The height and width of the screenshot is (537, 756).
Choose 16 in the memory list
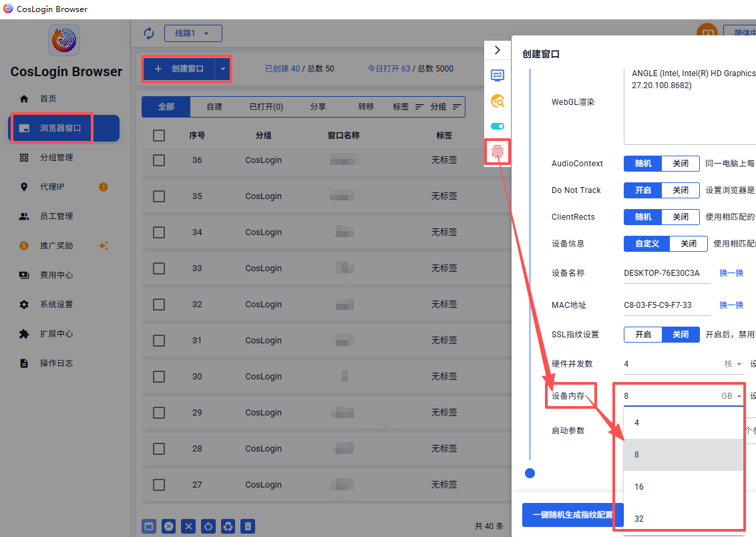683,487
